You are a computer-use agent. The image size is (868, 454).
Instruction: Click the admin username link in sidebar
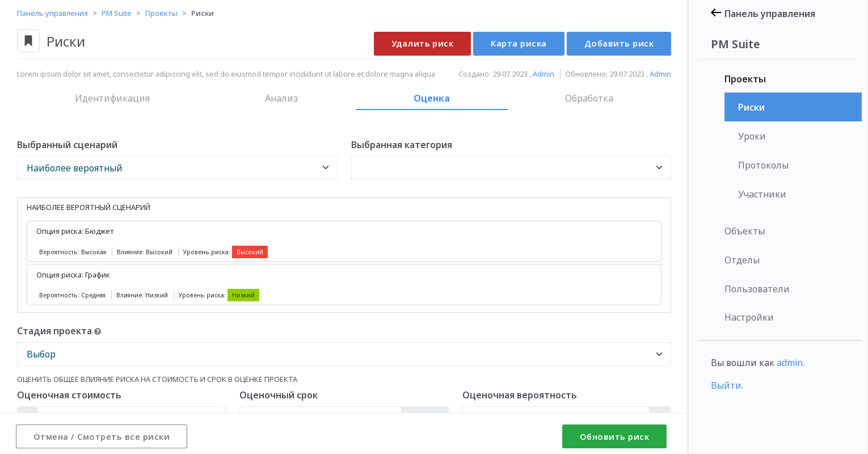[790, 363]
